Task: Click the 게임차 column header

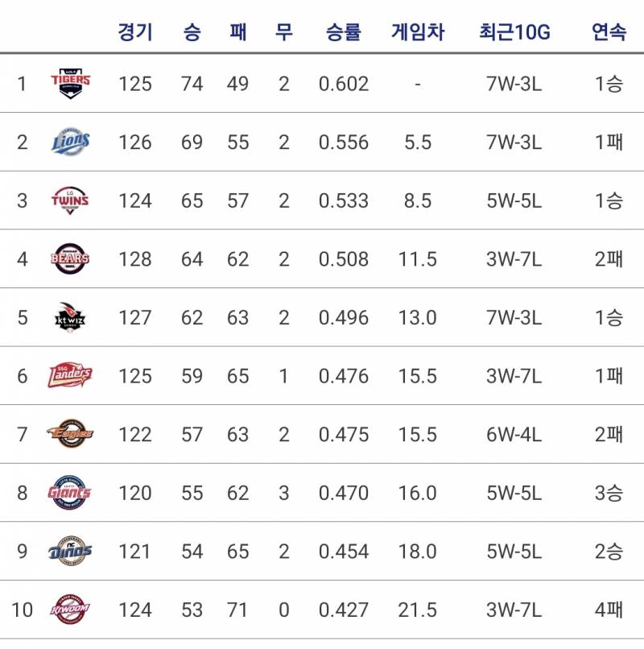Action: (418, 32)
